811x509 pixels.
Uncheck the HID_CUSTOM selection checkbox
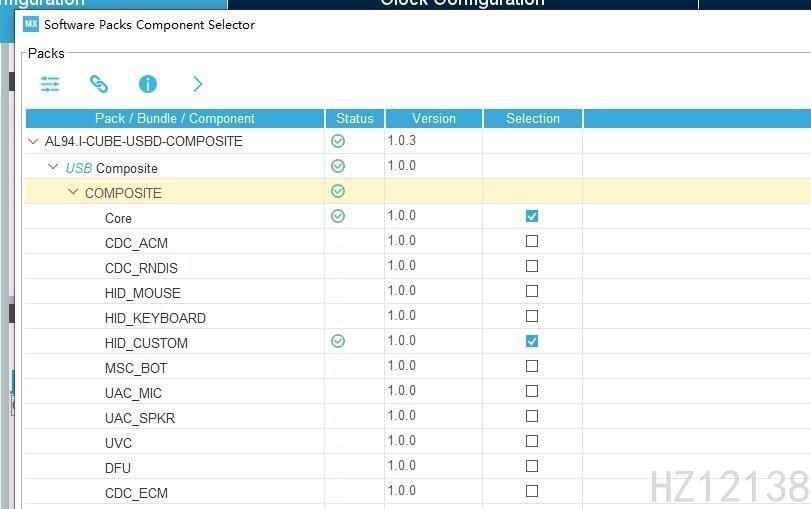pyautogui.click(x=532, y=341)
